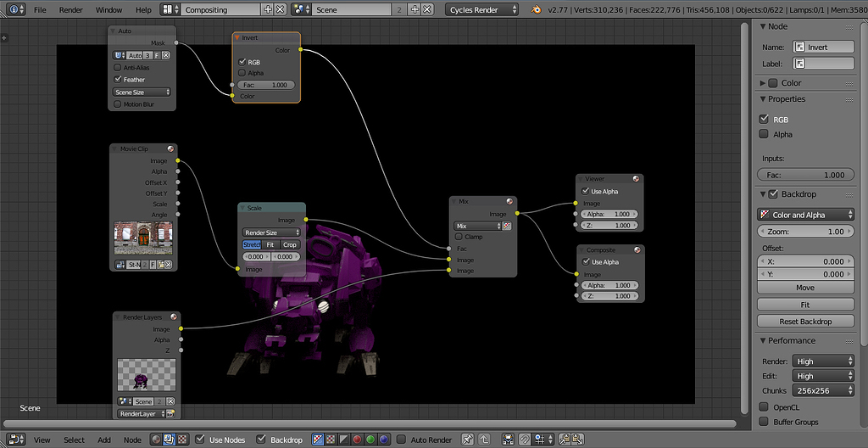Image resolution: width=868 pixels, height=448 pixels.
Task: Delete the Compositing screen layout
Action: click(x=281, y=9)
